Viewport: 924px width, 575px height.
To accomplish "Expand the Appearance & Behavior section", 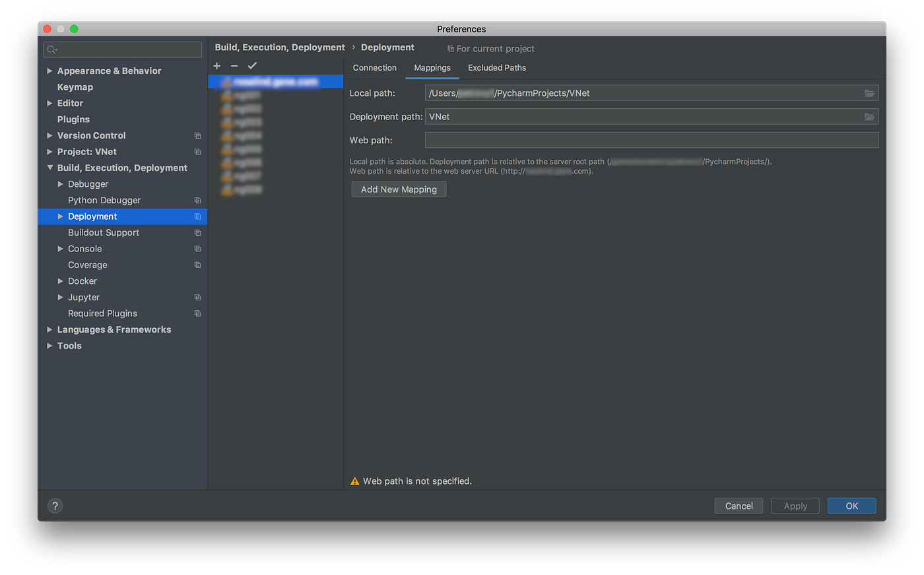I will click(x=49, y=71).
